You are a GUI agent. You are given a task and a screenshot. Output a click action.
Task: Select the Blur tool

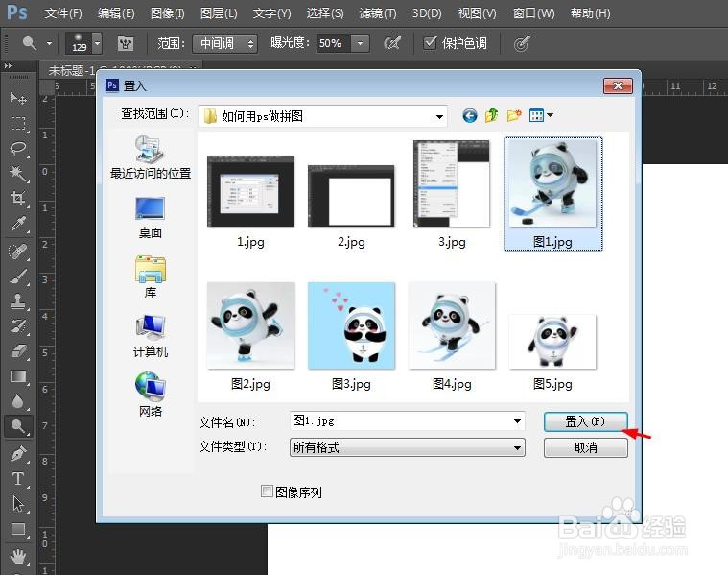pos(18,401)
